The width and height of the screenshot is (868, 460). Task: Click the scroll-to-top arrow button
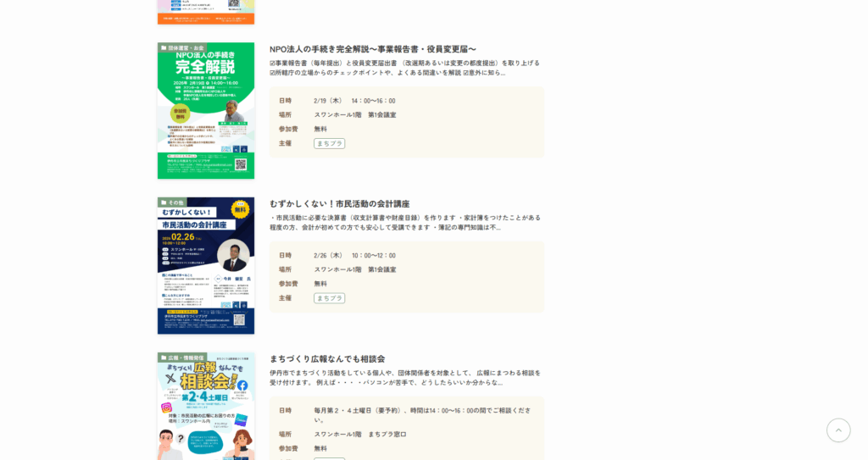pos(837,430)
